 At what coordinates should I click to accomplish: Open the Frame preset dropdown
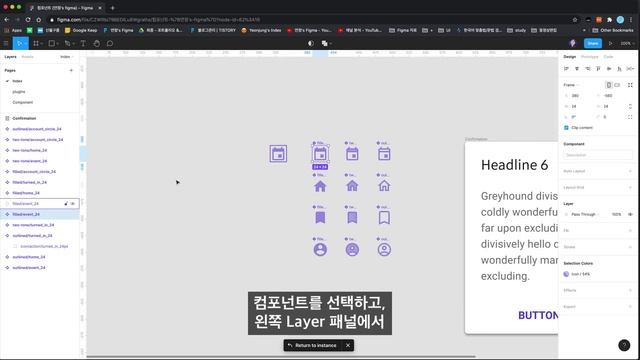click(571, 85)
